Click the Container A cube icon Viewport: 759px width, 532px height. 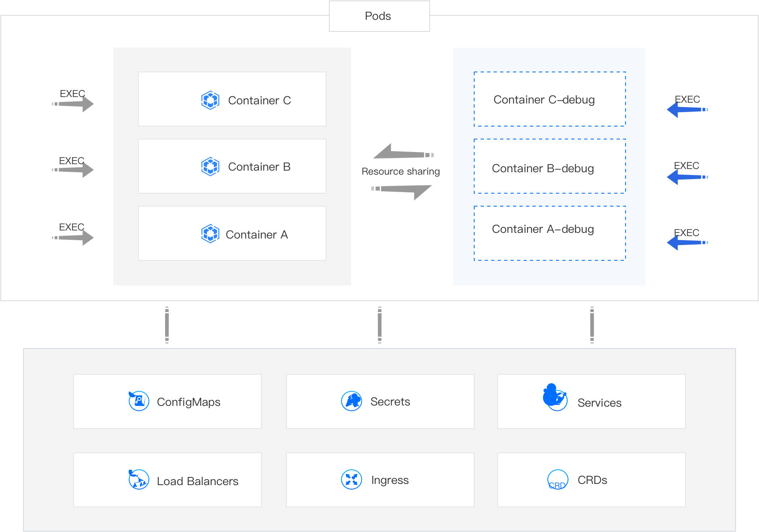click(x=210, y=234)
